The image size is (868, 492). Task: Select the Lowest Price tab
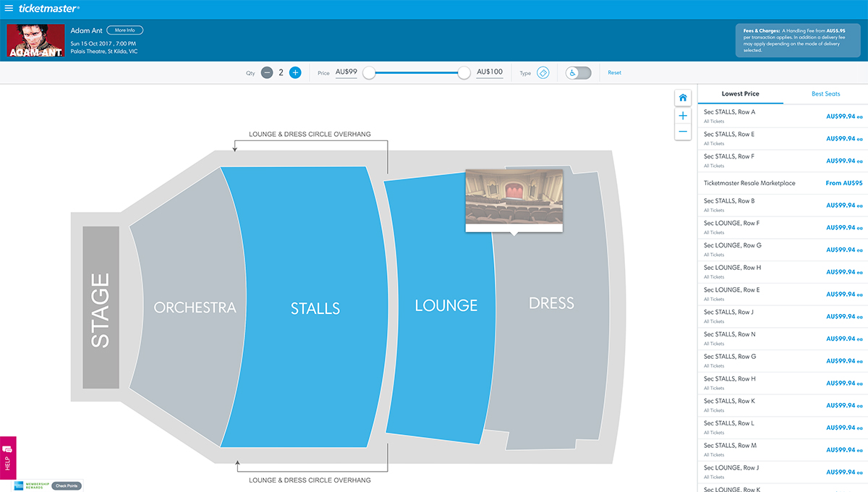click(740, 94)
